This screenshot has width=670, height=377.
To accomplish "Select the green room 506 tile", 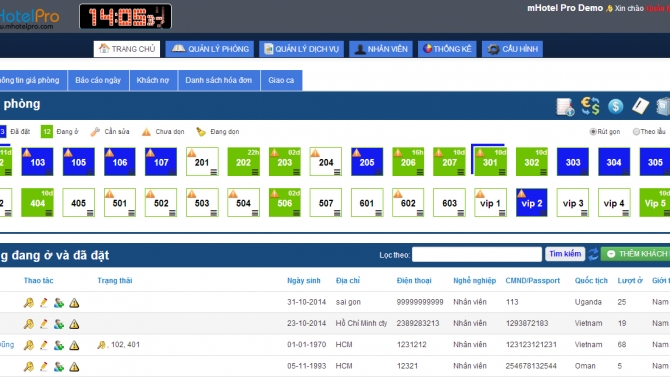I will pyautogui.click(x=285, y=203).
